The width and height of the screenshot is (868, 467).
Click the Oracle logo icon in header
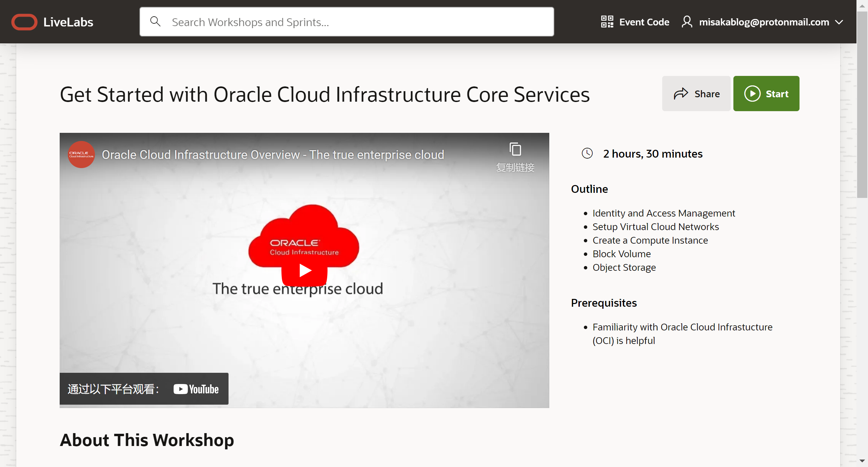[24, 22]
